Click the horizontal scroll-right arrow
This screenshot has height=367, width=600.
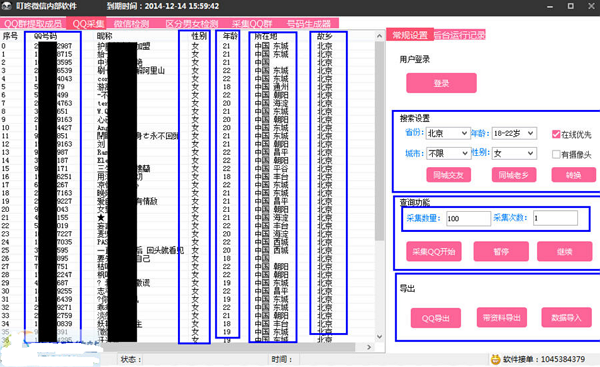coord(369,347)
